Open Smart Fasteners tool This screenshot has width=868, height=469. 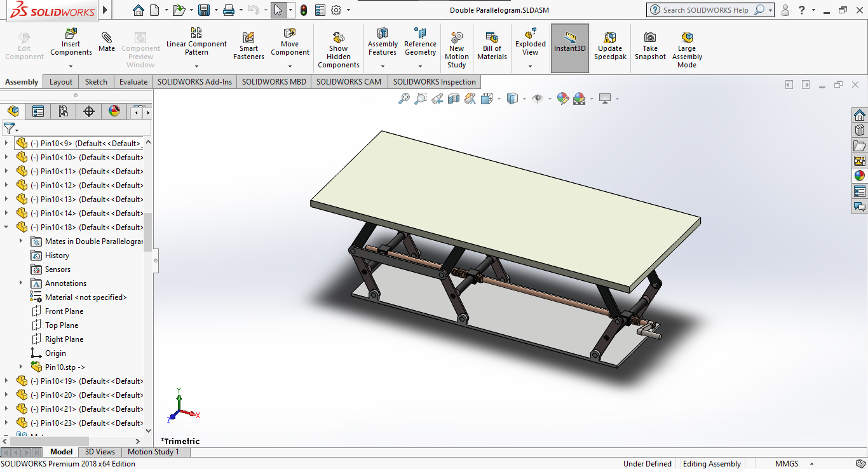[248, 46]
